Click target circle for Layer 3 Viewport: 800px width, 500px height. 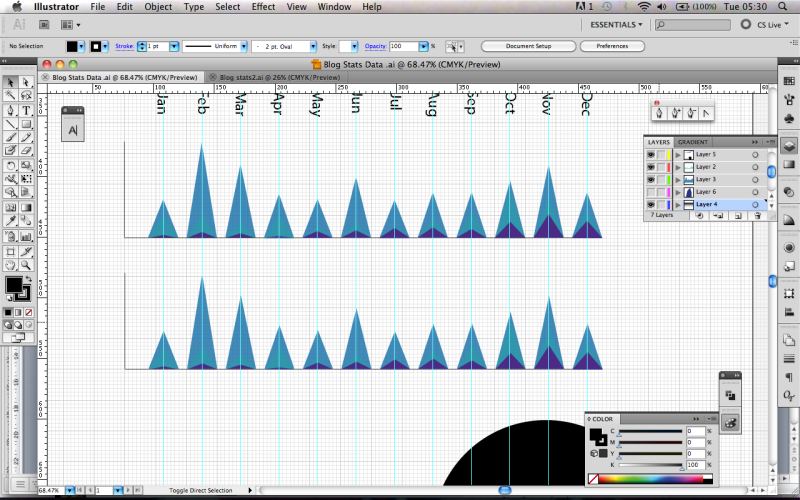click(755, 180)
